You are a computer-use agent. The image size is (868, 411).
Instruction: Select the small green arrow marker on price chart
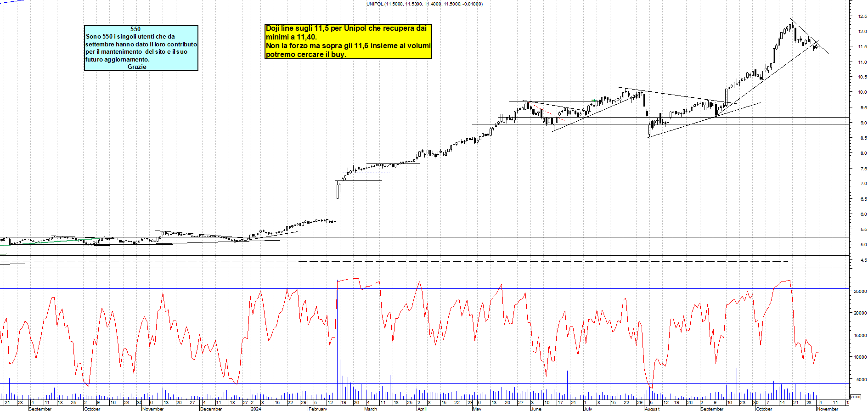point(594,101)
